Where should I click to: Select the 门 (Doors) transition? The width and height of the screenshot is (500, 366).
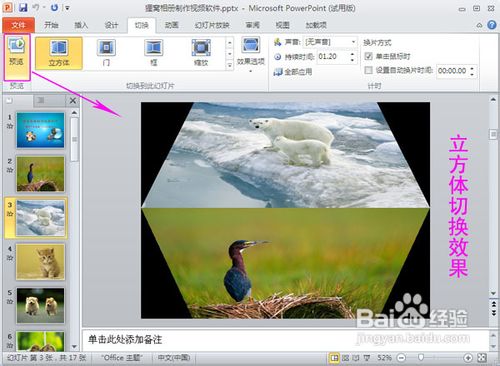[x=106, y=53]
